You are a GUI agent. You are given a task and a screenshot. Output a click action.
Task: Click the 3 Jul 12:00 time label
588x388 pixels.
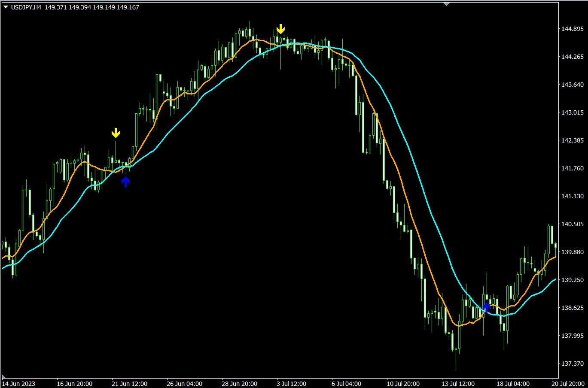291,384
